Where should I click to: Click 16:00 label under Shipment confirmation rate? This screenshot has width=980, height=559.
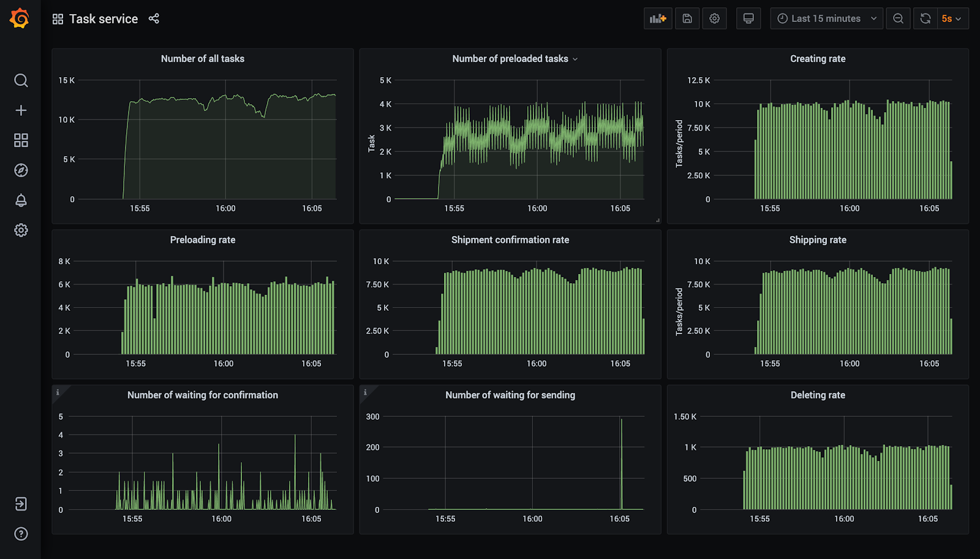(537, 363)
